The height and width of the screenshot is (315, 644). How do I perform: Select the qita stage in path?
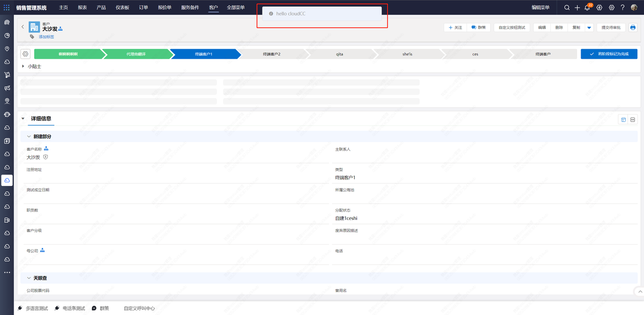(340, 54)
